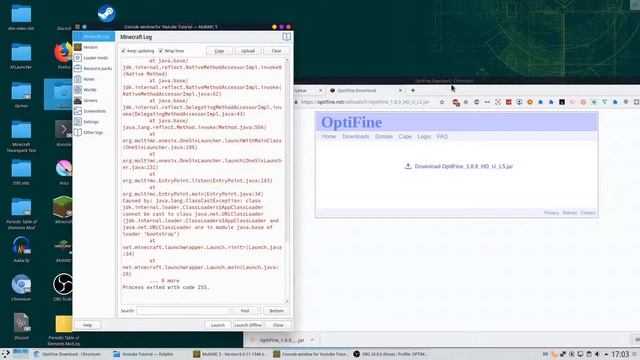The width and height of the screenshot is (640, 360).
Task: Open the KDE application launcher
Action: tap(6, 354)
